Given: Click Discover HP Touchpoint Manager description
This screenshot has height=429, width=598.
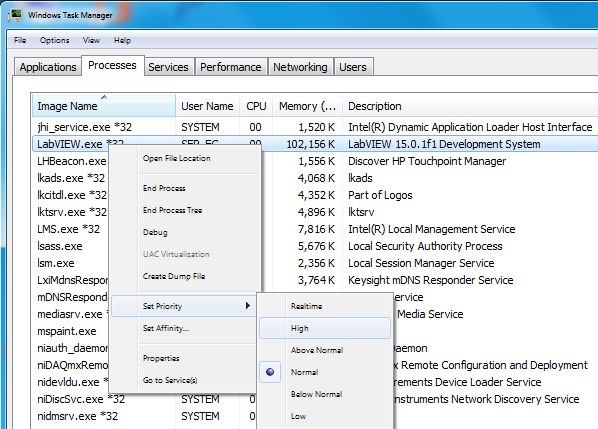Looking at the screenshot, I should coord(427,161).
